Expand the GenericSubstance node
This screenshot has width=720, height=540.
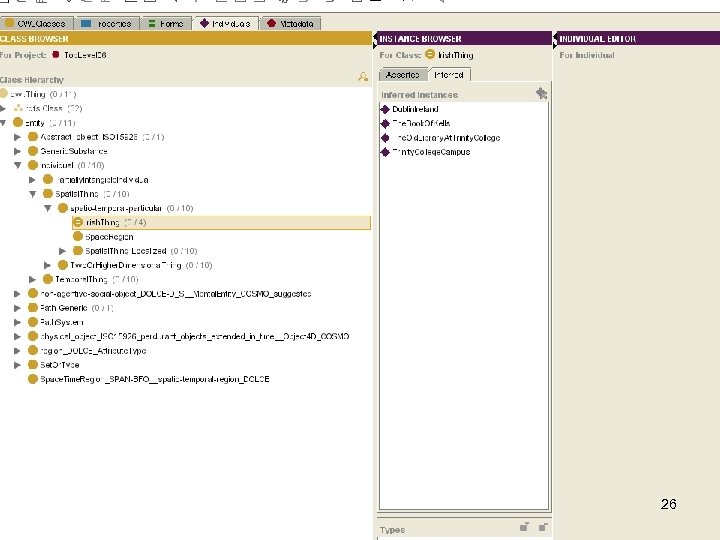point(17,151)
